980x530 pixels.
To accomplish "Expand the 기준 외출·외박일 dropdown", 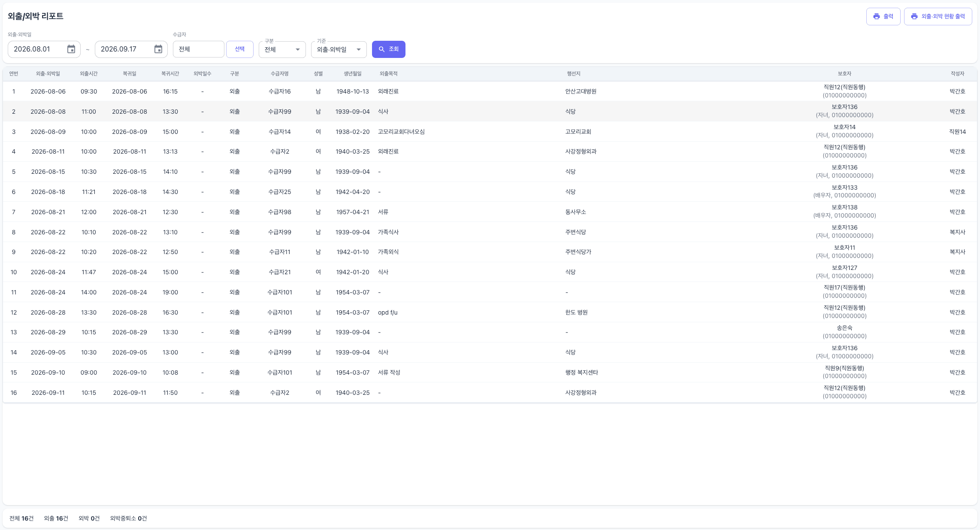I will point(339,49).
